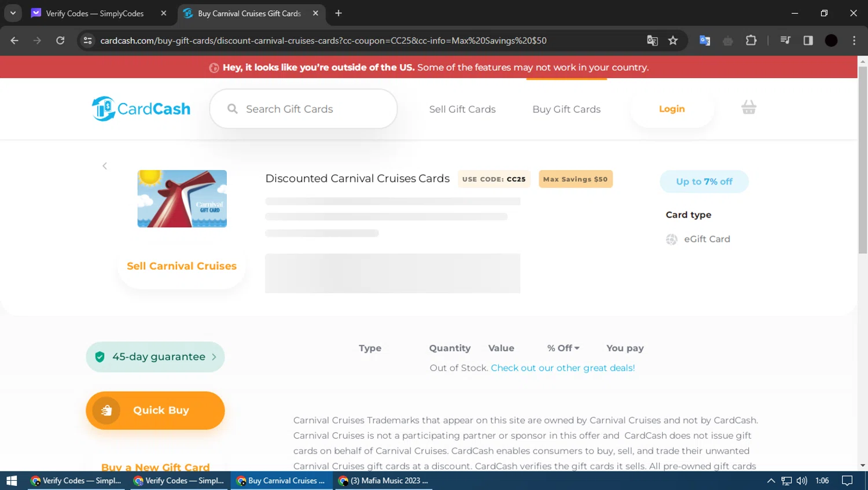This screenshot has width=868, height=490.
Task: Open the tab search dropdown
Action: point(13,13)
